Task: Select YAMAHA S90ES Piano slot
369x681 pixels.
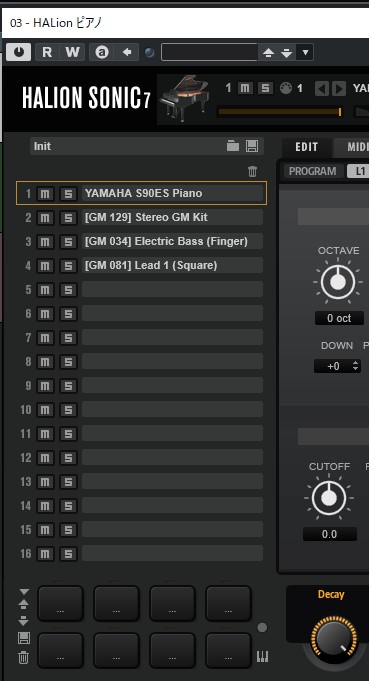Action: click(173, 193)
